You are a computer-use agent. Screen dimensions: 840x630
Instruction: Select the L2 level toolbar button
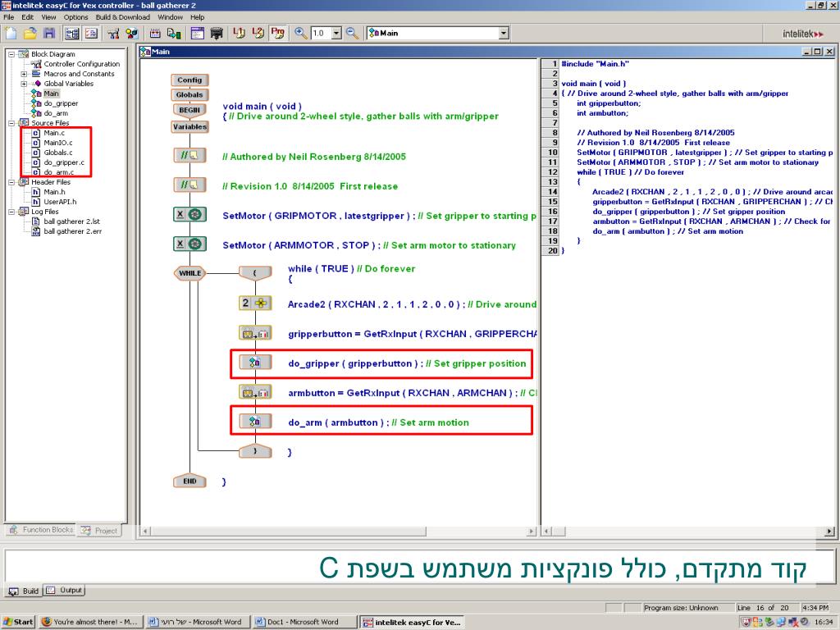(x=258, y=33)
